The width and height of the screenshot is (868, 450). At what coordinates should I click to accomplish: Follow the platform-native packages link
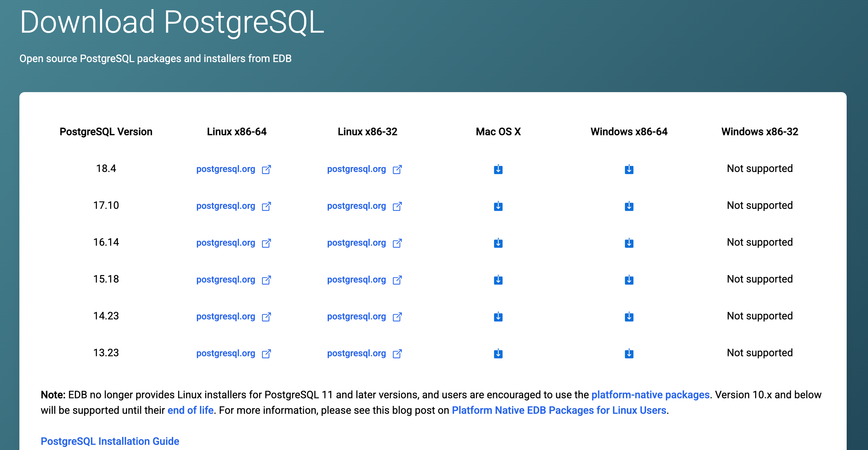[x=650, y=395]
